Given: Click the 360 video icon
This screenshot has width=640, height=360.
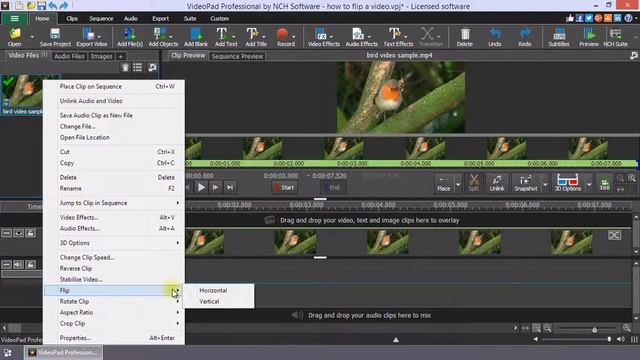Looking at the screenshot, I should coord(604,183).
